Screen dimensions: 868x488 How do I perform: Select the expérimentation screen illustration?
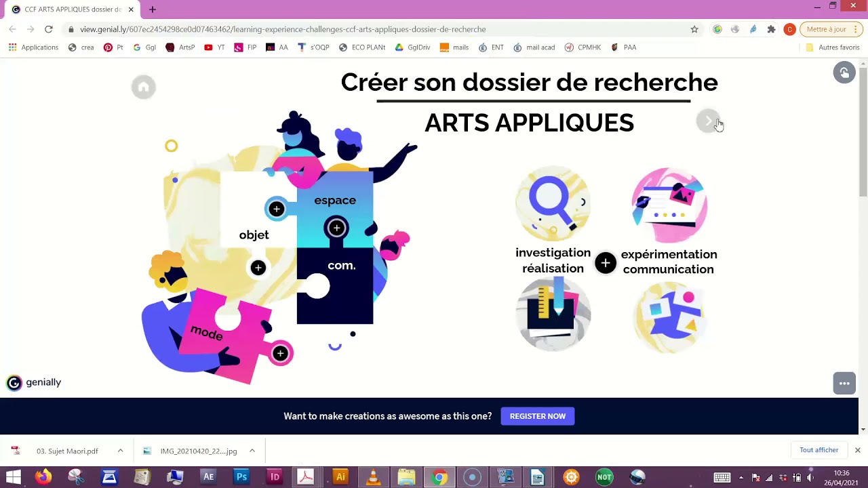pyautogui.click(x=669, y=205)
